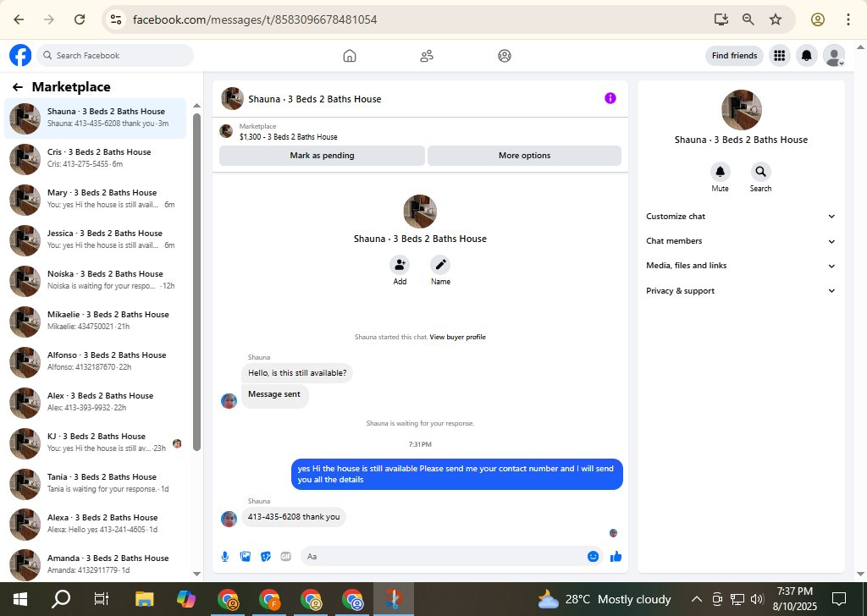Image resolution: width=867 pixels, height=616 pixels.
Task: Open browser zoom magnifier icon
Action: click(748, 19)
